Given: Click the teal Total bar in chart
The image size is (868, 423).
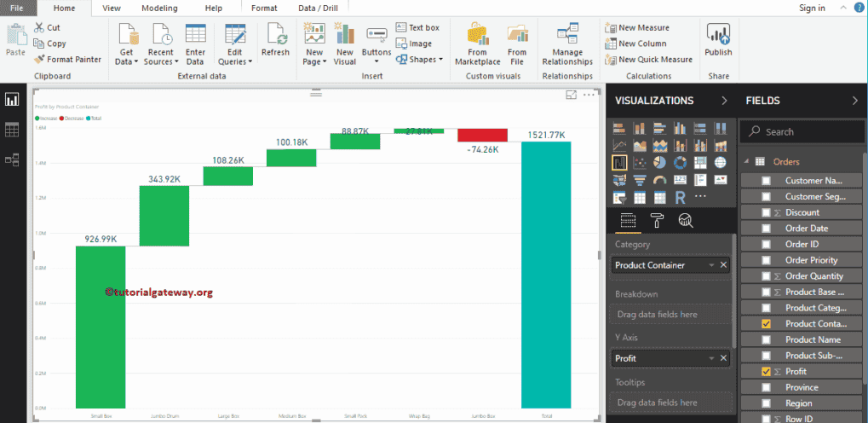Looking at the screenshot, I should click(x=546, y=275).
